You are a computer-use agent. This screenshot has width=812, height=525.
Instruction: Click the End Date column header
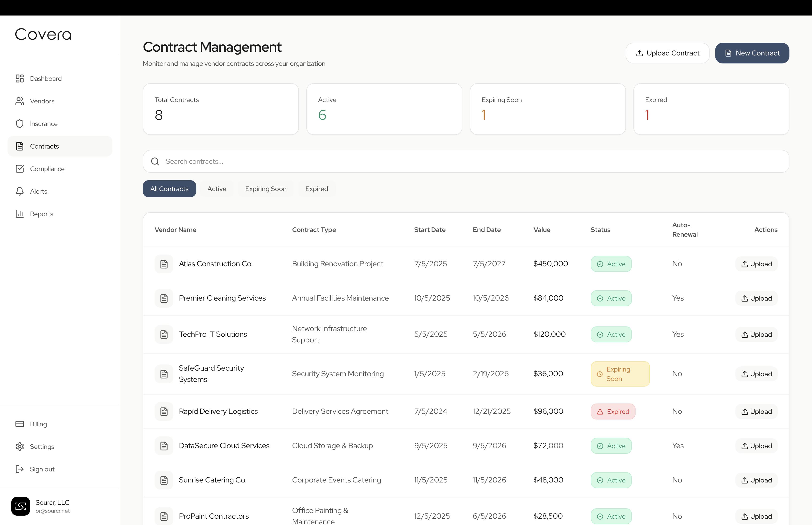487,230
